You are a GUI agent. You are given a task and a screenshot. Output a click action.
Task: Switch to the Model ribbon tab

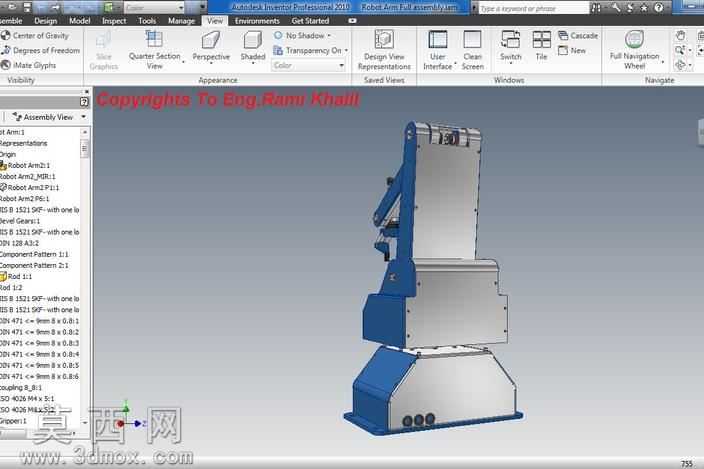79,21
